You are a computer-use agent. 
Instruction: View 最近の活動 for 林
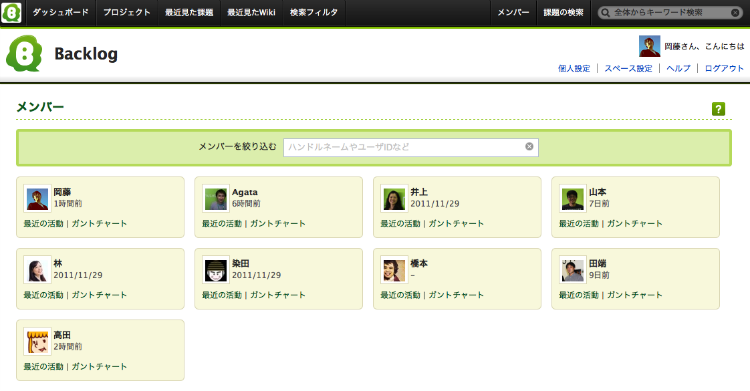pyautogui.click(x=44, y=295)
